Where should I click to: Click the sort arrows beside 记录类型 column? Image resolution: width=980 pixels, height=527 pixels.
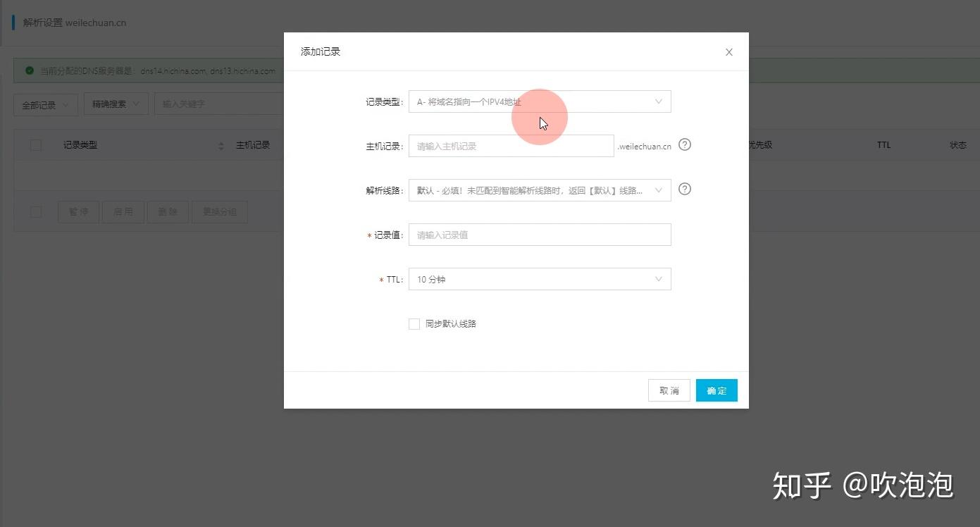point(221,145)
